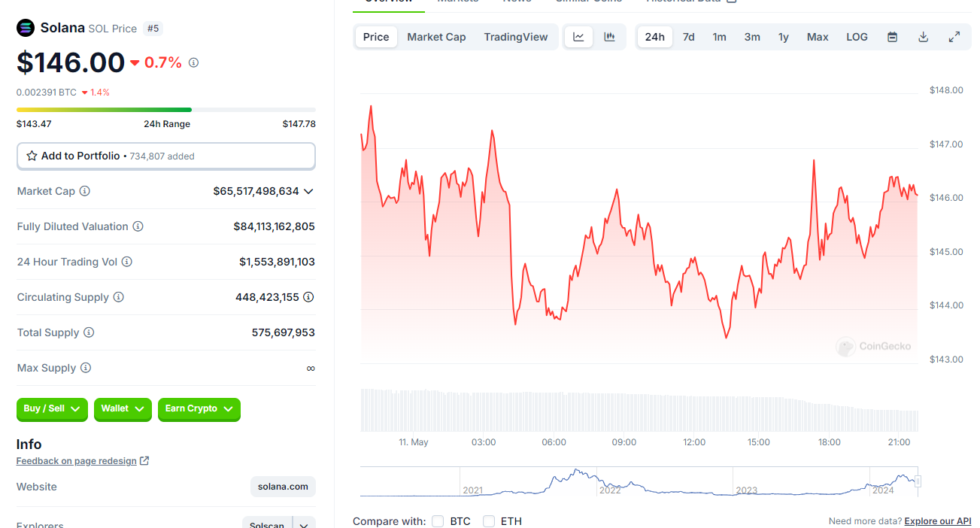Click the volume bars below price chart

coord(639,410)
